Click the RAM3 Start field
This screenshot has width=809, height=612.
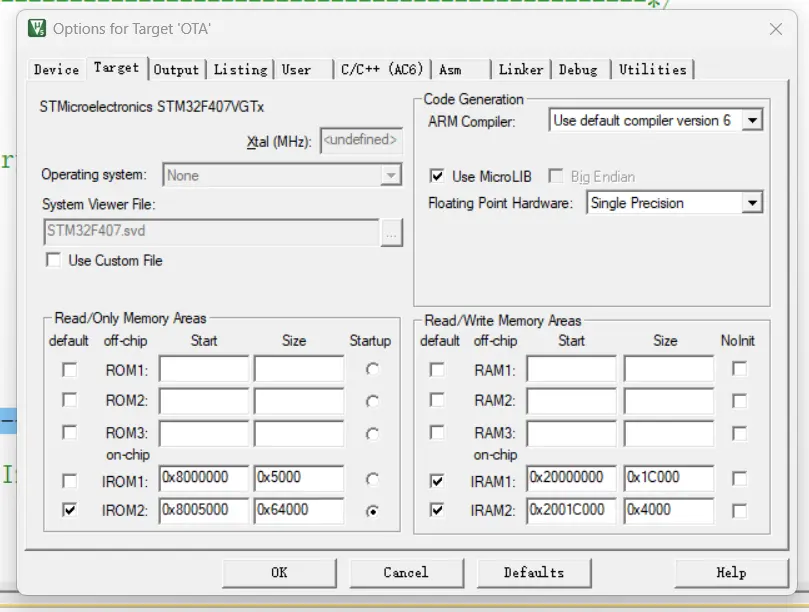point(572,433)
